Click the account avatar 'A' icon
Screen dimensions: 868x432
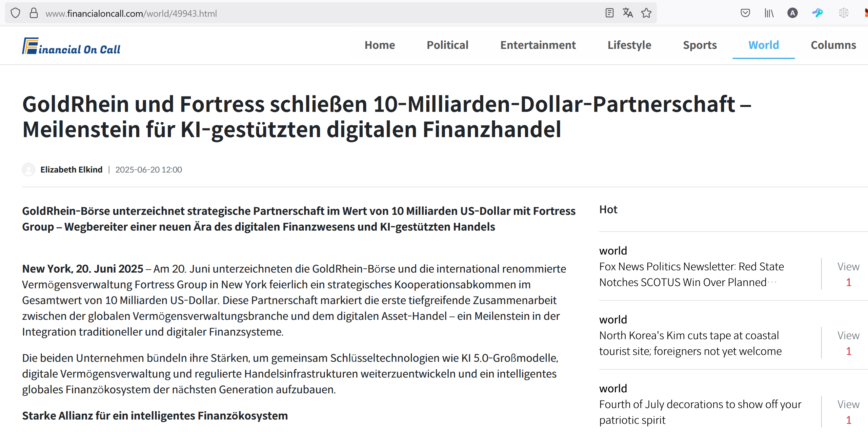tap(792, 13)
